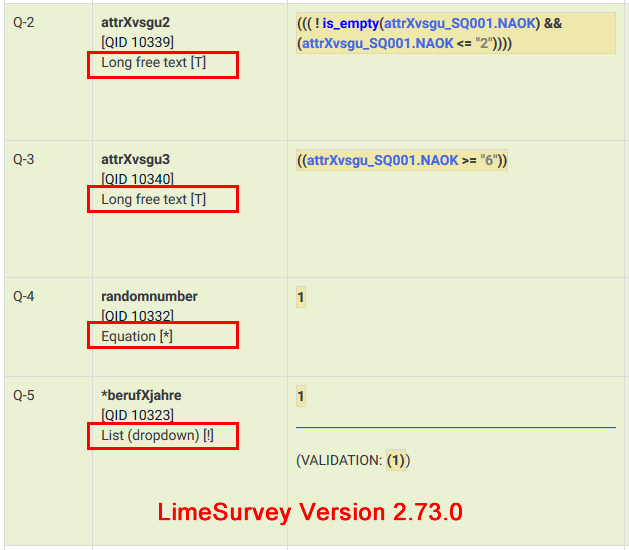Click the Q-4 row label
Screen dimensions: 629x550
[24, 296]
